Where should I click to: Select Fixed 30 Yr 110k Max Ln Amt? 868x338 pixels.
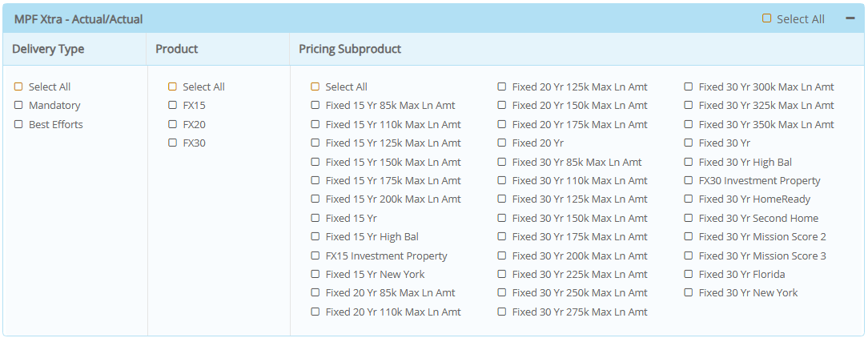click(502, 181)
